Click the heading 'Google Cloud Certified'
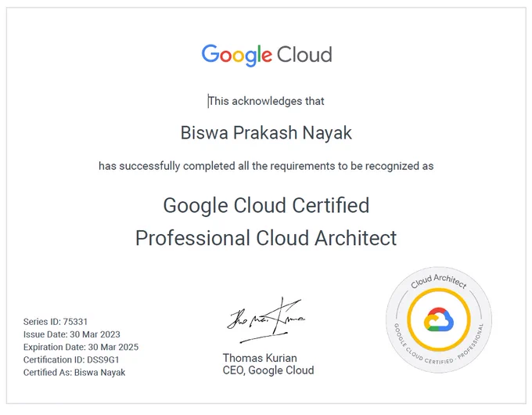 (266, 206)
